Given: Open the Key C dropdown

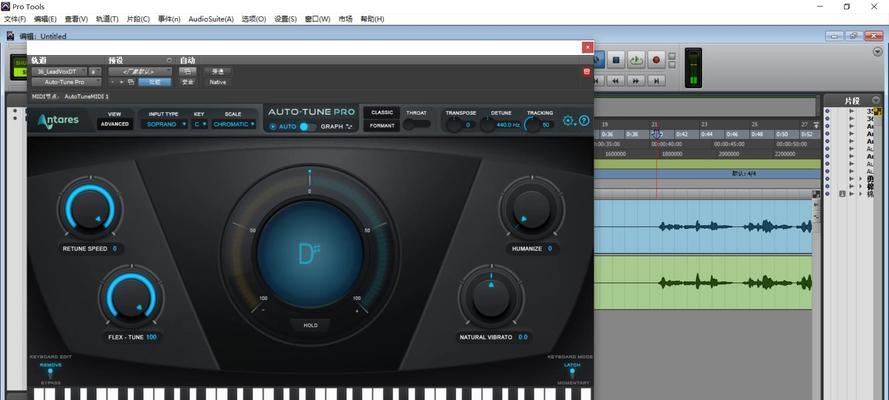Looking at the screenshot, I should [x=200, y=124].
